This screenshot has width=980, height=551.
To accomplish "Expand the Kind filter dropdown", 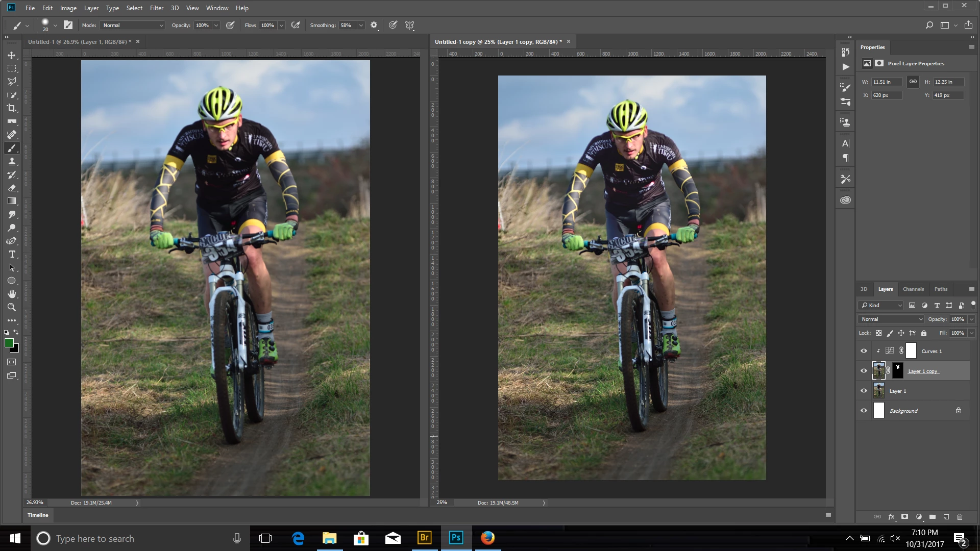I will pos(881,306).
